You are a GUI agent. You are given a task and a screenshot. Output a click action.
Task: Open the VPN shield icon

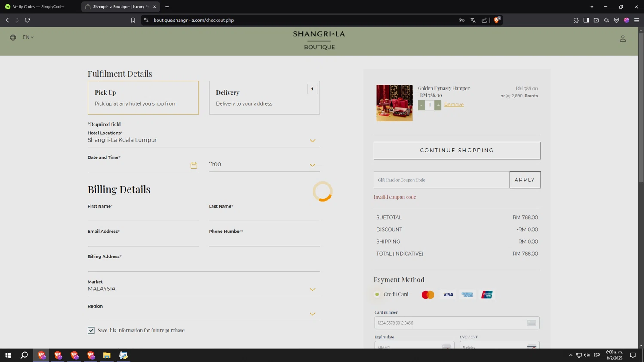(x=617, y=20)
